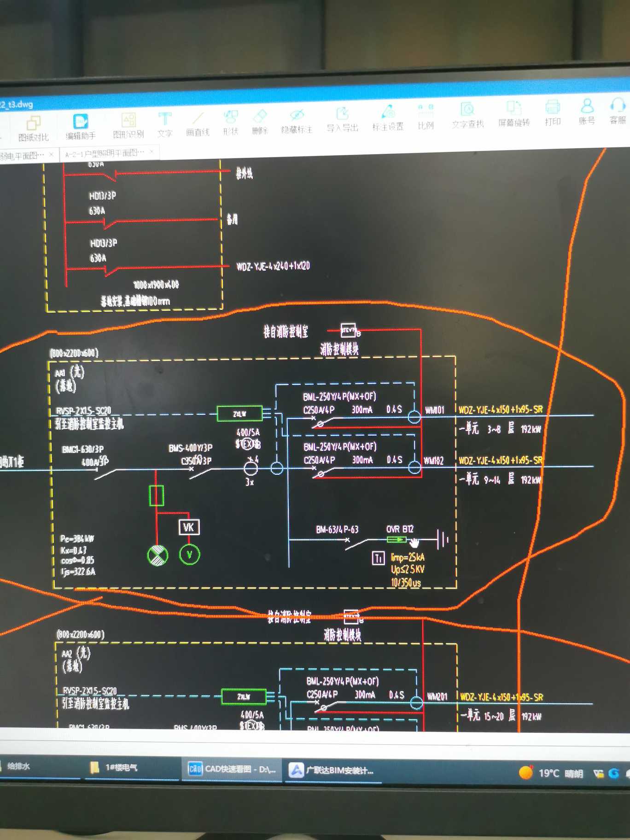Click the WM201 circuit label
This screenshot has height=840, width=630.
point(437,697)
